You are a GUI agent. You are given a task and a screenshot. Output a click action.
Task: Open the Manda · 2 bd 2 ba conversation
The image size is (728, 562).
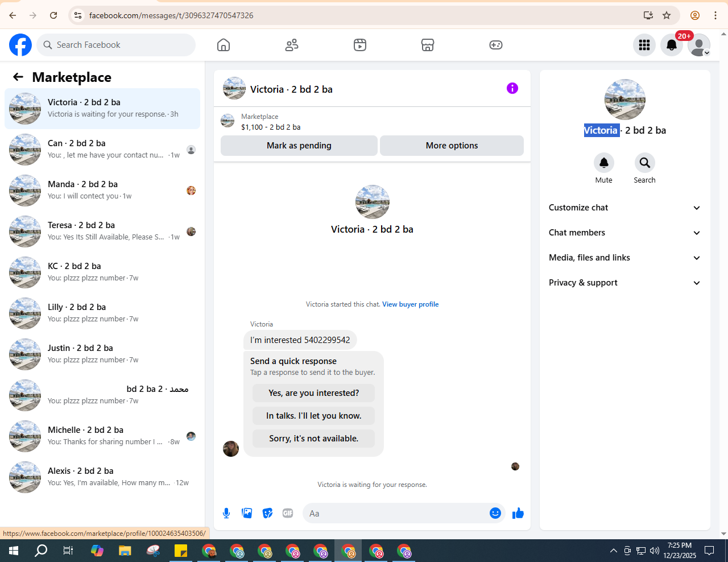pyautogui.click(x=102, y=191)
